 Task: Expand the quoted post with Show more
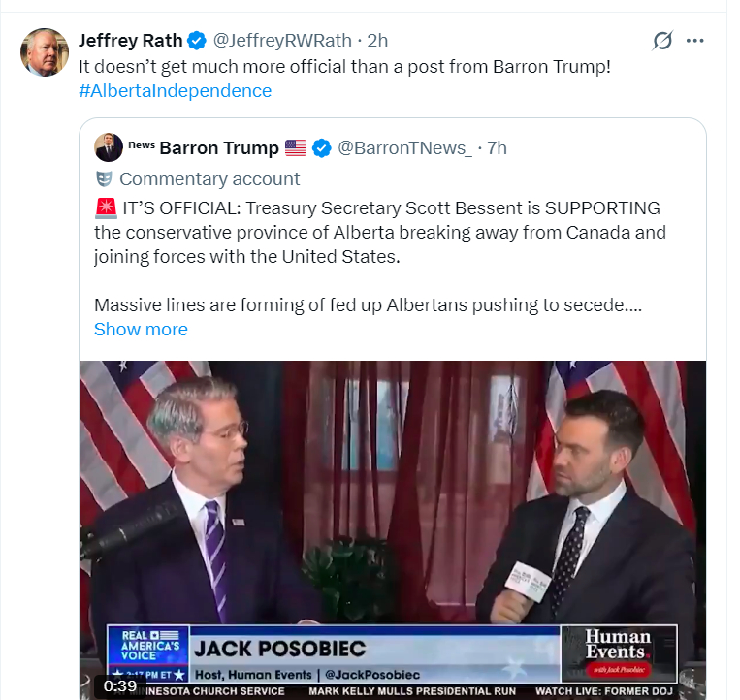(x=141, y=330)
